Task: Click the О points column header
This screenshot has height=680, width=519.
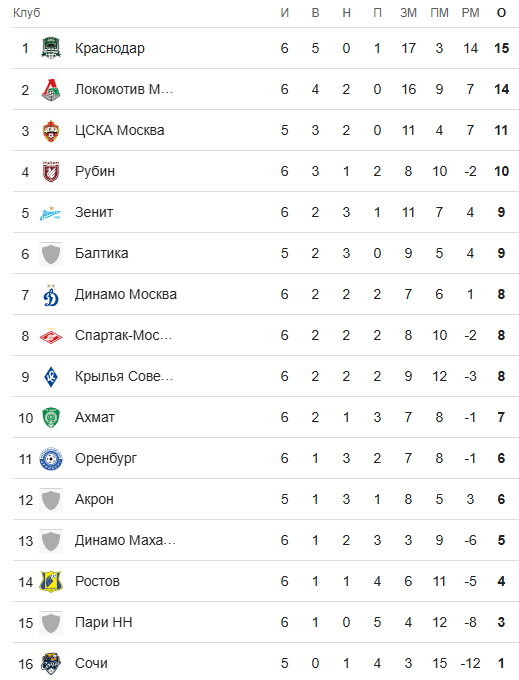Action: (x=501, y=13)
